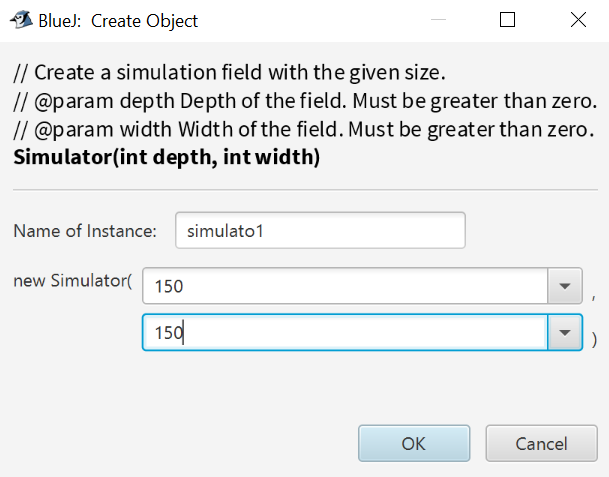Click the "new Simulator(" label text
The image size is (609, 477).
point(72,280)
